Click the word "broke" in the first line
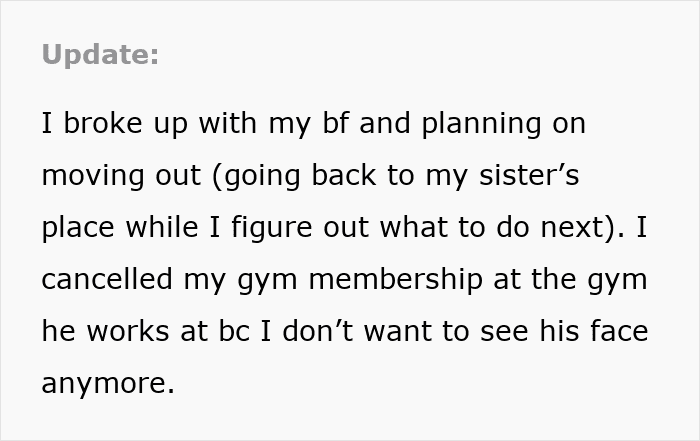The height and width of the screenshot is (441, 700). point(97,124)
